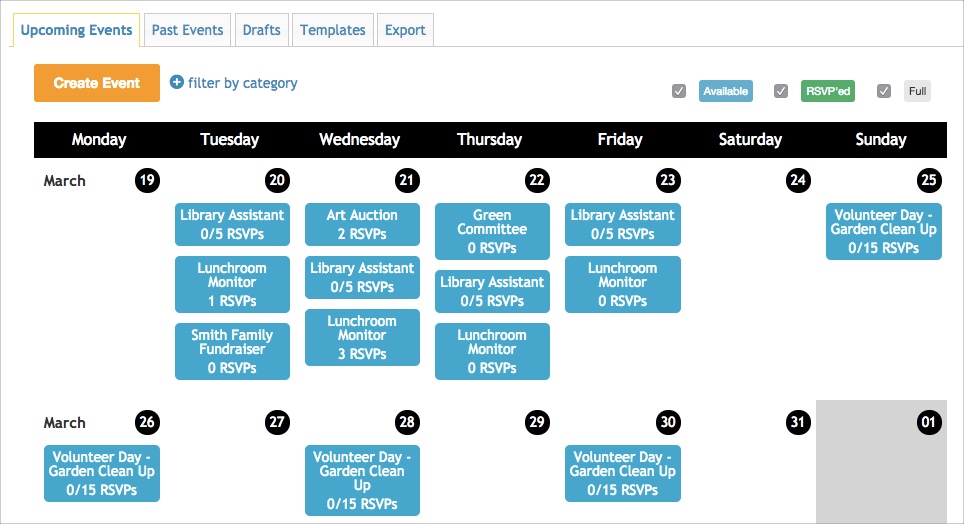The width and height of the screenshot is (964, 524).
Task: Click the date 25 circle badge
Action: pos(929,181)
